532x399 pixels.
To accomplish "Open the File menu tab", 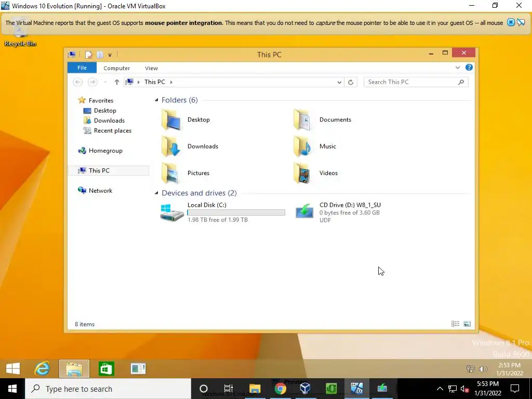I will tap(82, 68).
